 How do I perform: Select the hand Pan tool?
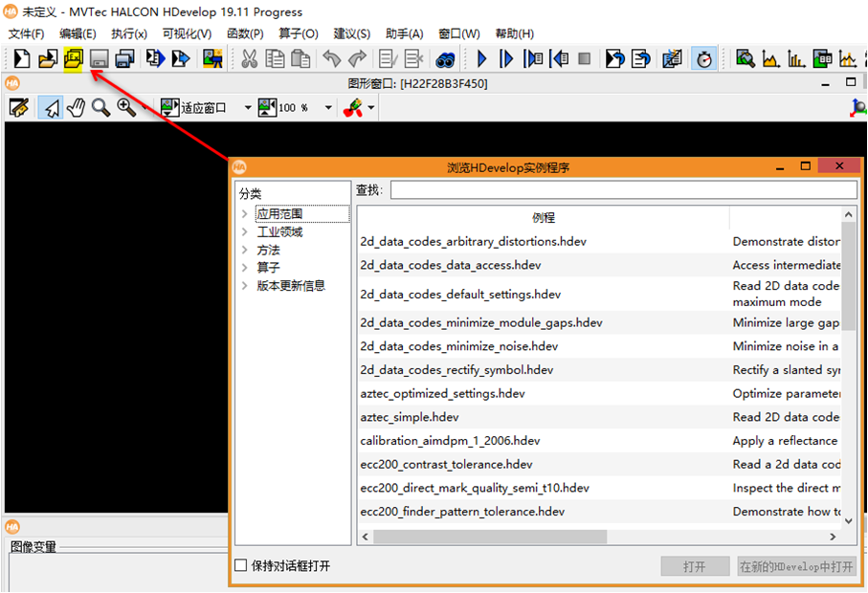coord(76,107)
